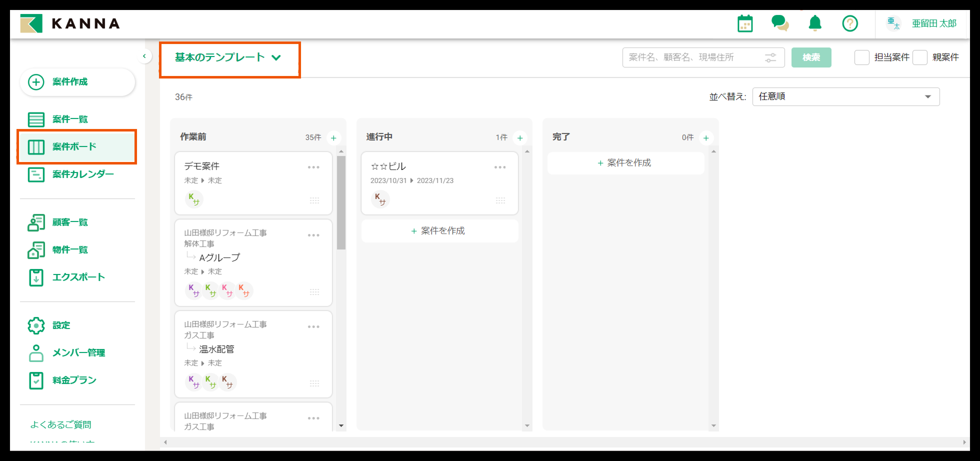Click plus icon in 完了 column header

[706, 138]
